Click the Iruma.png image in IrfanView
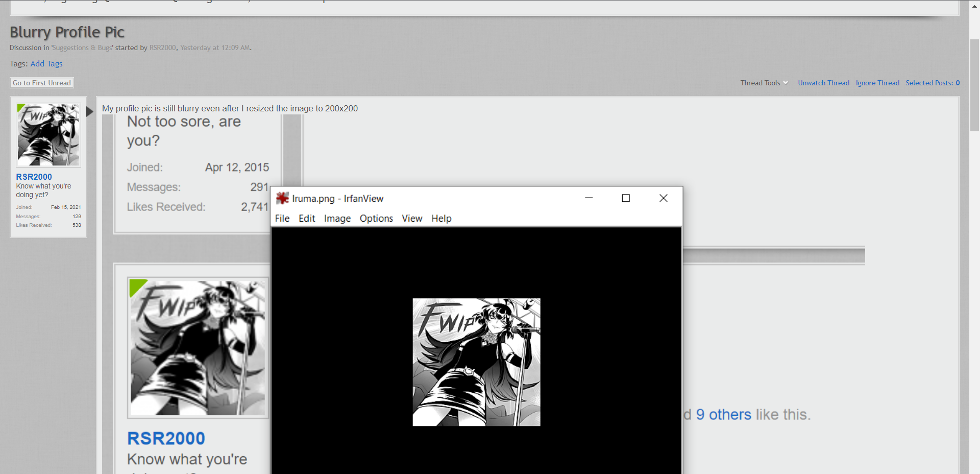Screen dimensions: 980x474 476,362
